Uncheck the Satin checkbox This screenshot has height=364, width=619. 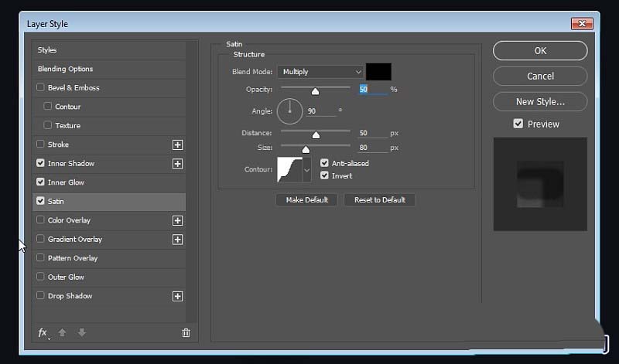pyautogui.click(x=40, y=201)
